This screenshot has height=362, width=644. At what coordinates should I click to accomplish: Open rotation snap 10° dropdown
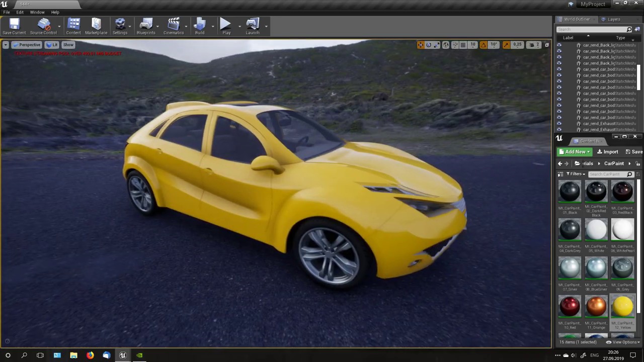click(x=494, y=45)
